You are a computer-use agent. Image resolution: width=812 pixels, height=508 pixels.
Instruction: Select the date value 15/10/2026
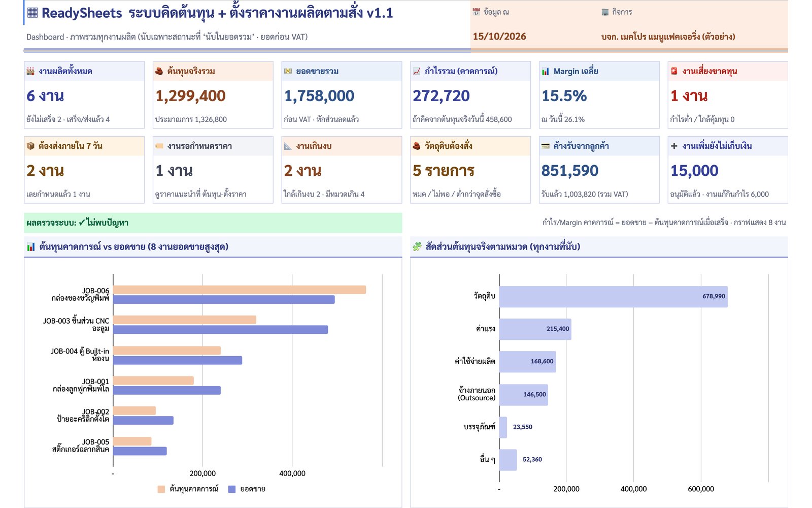point(499,36)
